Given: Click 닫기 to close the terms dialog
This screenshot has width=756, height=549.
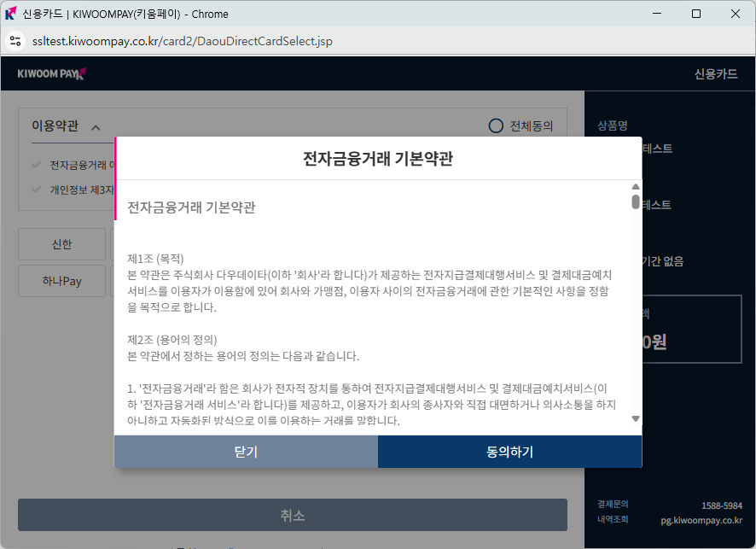Looking at the screenshot, I should (246, 452).
